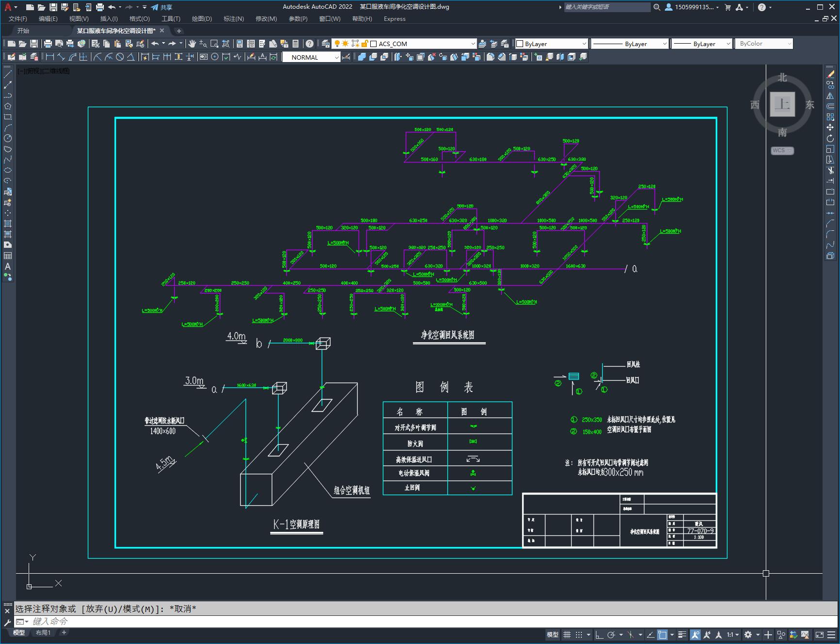Switch to the 布局1 layout tab
840x644 pixels.
click(43, 632)
